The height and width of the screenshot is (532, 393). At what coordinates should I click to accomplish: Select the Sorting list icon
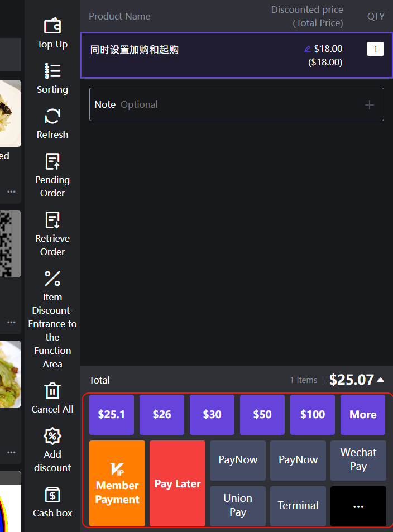point(52,71)
